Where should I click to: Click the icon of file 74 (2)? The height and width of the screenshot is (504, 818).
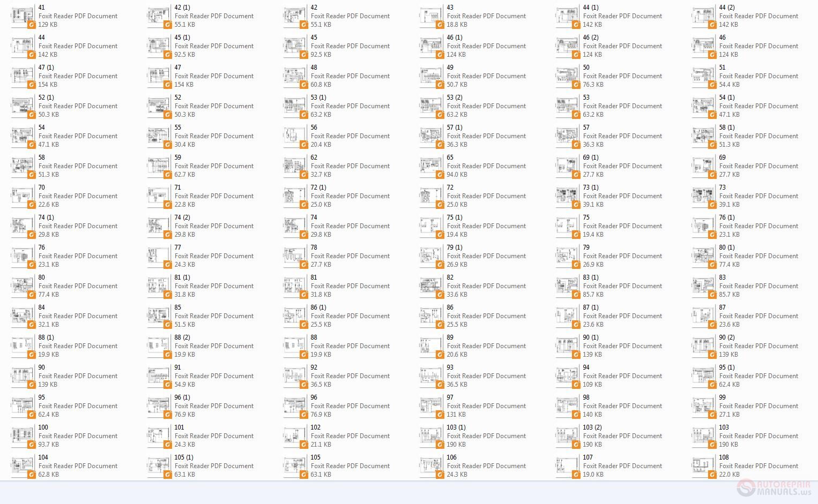159,227
